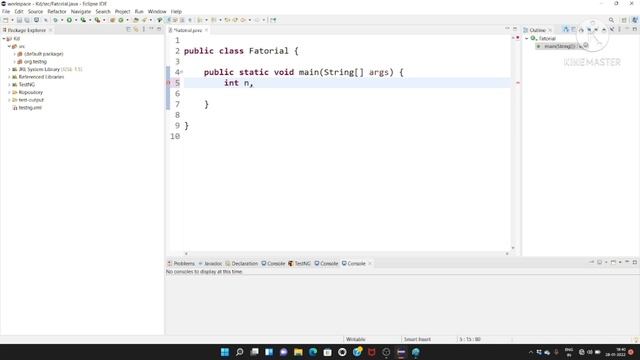The width and height of the screenshot is (640, 360).
Task: Open the Run menu
Action: pyautogui.click(x=139, y=11)
